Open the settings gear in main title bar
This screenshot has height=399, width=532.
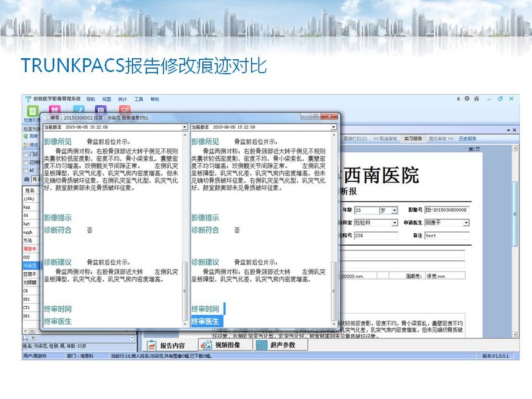point(467,99)
